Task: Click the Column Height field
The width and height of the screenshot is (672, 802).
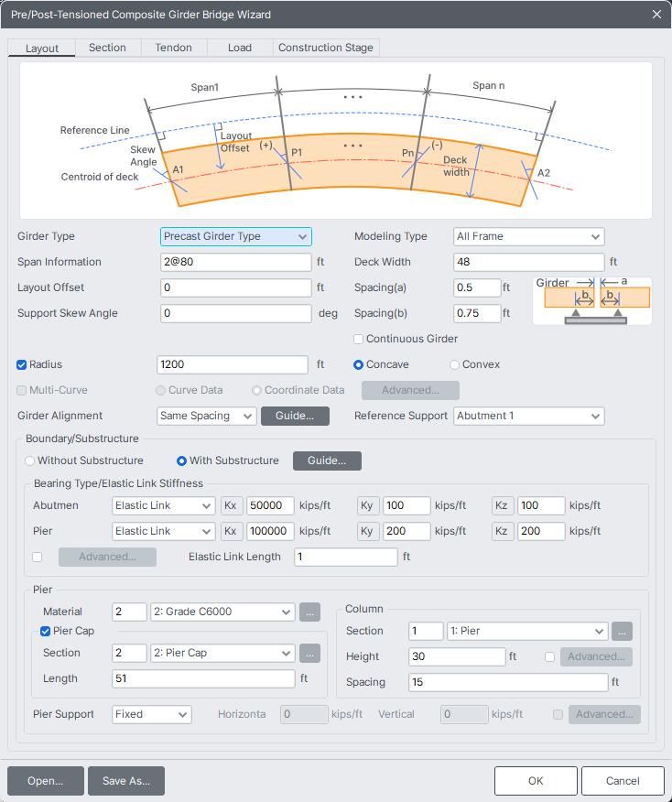Action: [457, 656]
